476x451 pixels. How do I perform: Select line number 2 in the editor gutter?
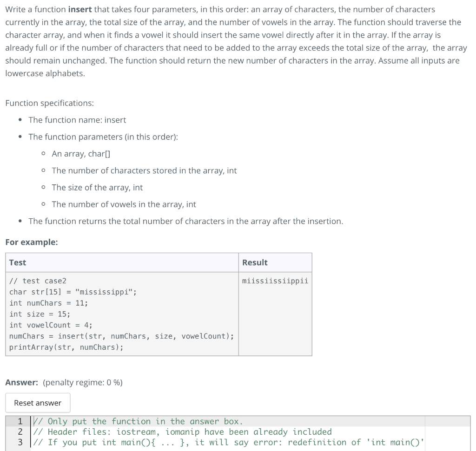19,432
